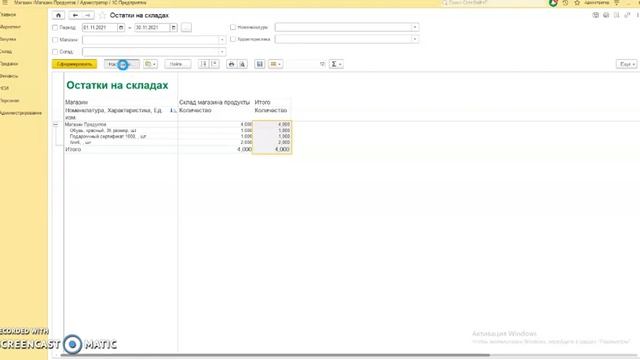Open print preview icon
The height and width of the screenshot is (360, 640).
(x=242, y=64)
